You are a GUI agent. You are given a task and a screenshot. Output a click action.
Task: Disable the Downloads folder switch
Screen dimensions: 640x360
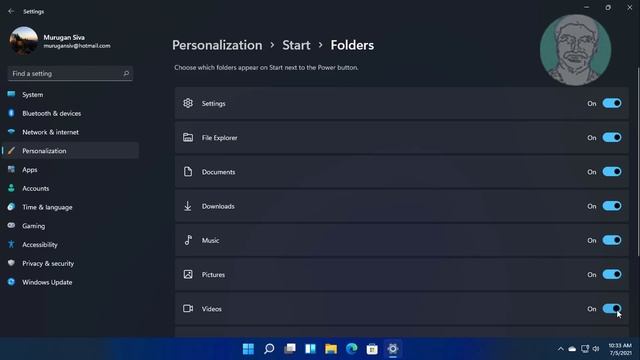coord(612,206)
